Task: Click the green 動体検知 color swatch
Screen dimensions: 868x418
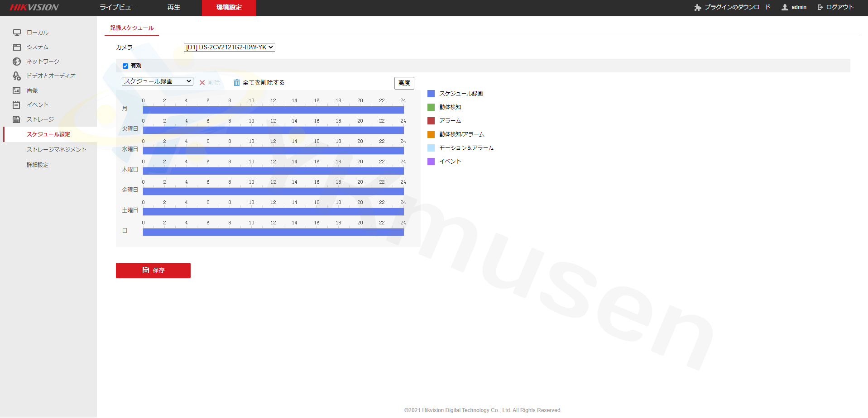Action: coord(431,107)
